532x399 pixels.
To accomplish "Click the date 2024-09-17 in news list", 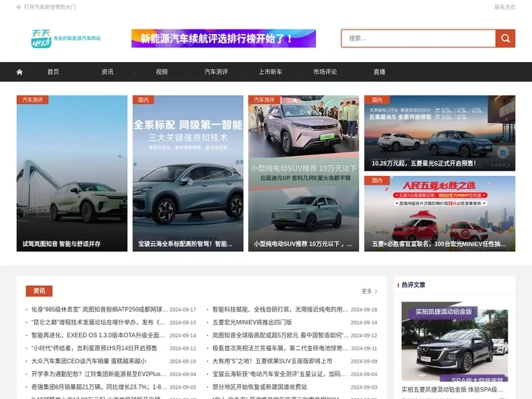I will [x=183, y=310].
